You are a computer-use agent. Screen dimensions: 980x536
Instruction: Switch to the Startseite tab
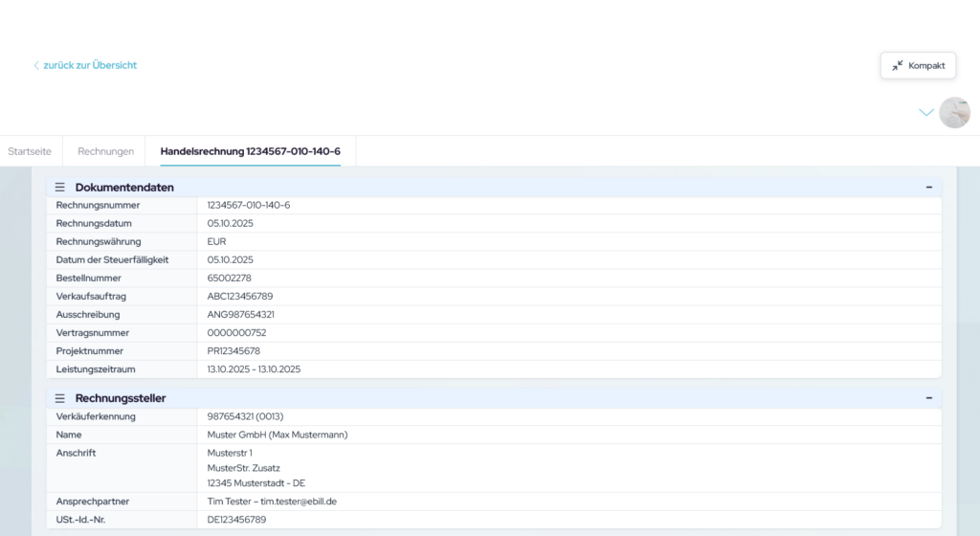[30, 151]
